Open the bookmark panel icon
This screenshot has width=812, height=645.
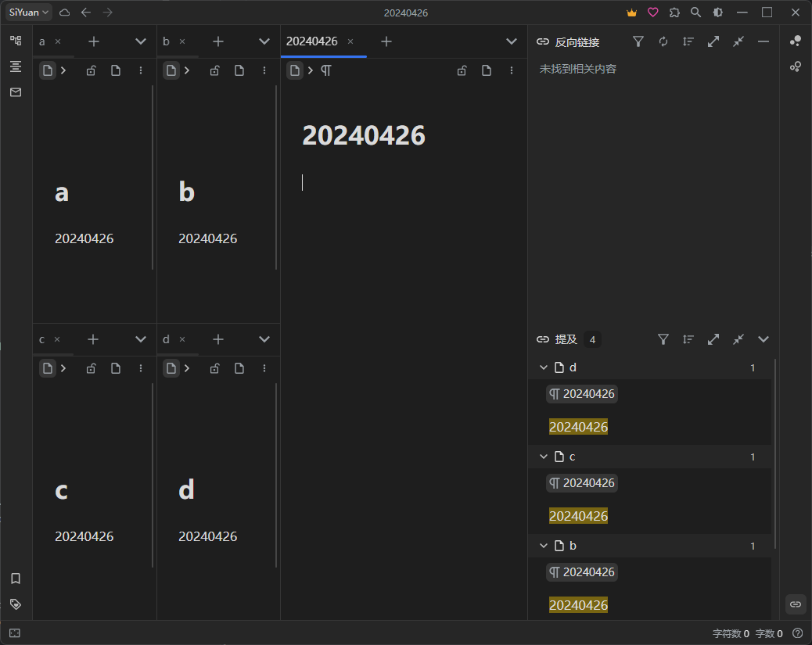tap(16, 579)
